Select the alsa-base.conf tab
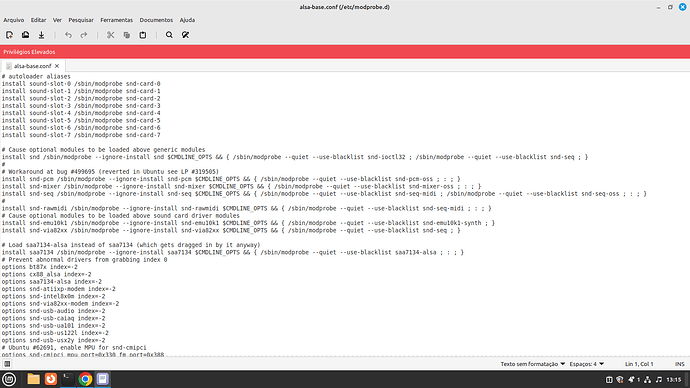The width and height of the screenshot is (690, 388). [33, 66]
